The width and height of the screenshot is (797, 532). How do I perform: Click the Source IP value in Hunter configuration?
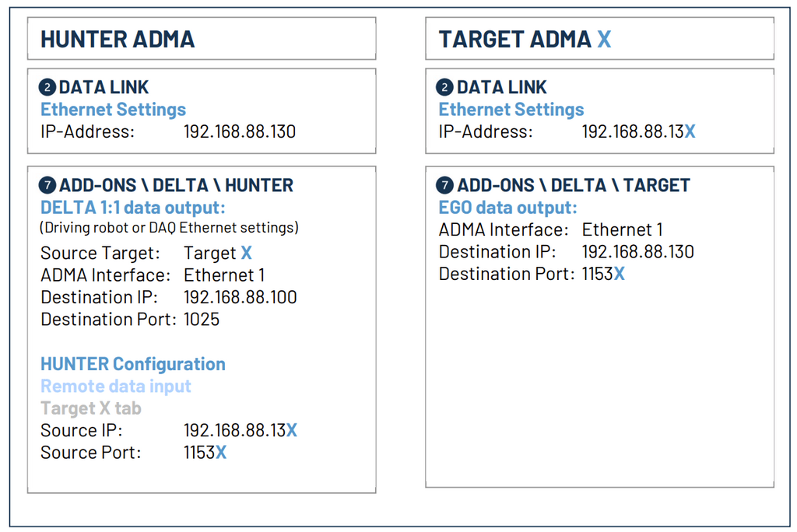pyautogui.click(x=240, y=430)
